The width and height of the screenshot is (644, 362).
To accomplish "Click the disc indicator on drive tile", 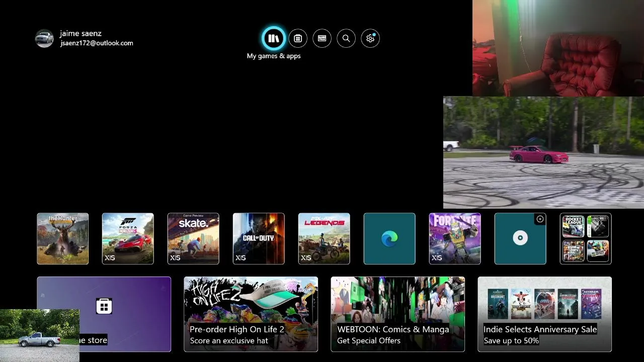I will pyautogui.click(x=540, y=219).
